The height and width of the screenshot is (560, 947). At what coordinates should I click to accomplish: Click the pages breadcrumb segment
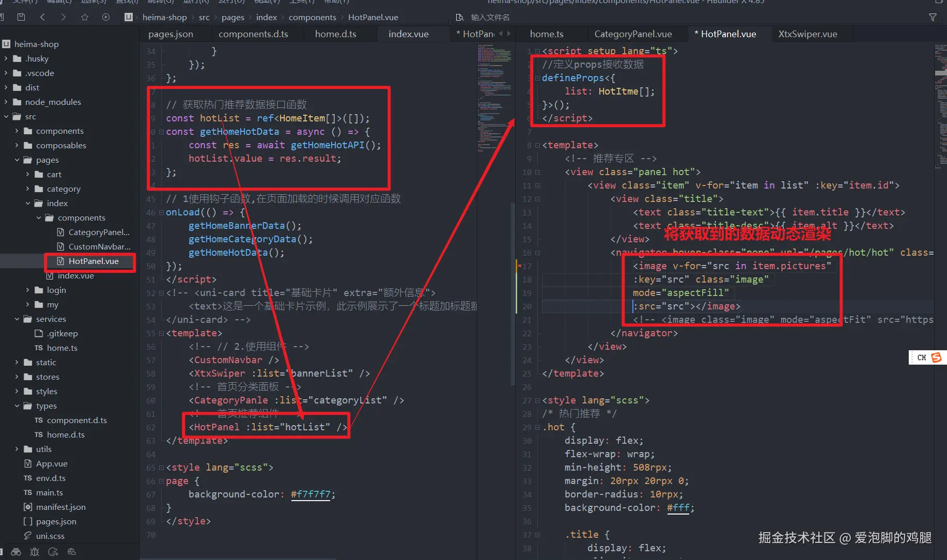tap(233, 17)
